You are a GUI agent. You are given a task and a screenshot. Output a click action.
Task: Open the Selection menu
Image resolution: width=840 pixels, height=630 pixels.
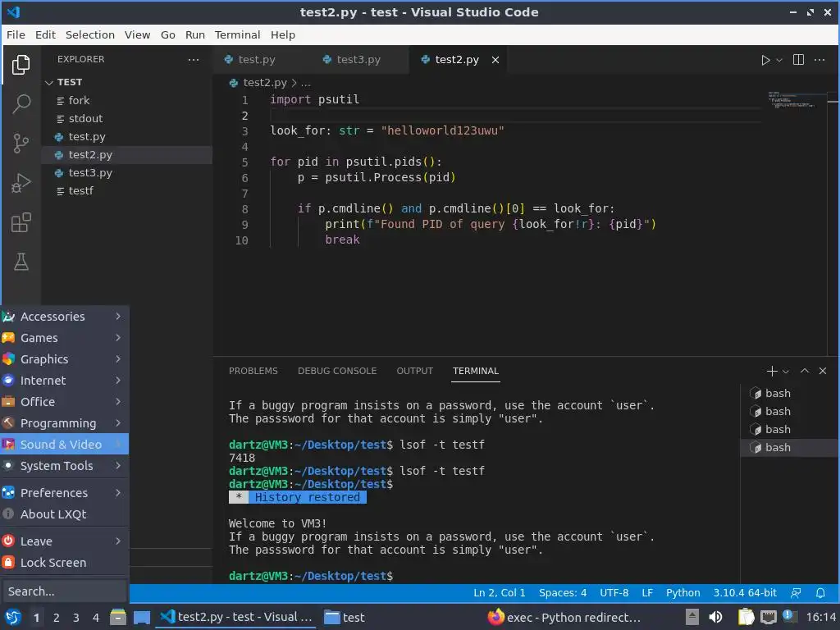click(90, 34)
